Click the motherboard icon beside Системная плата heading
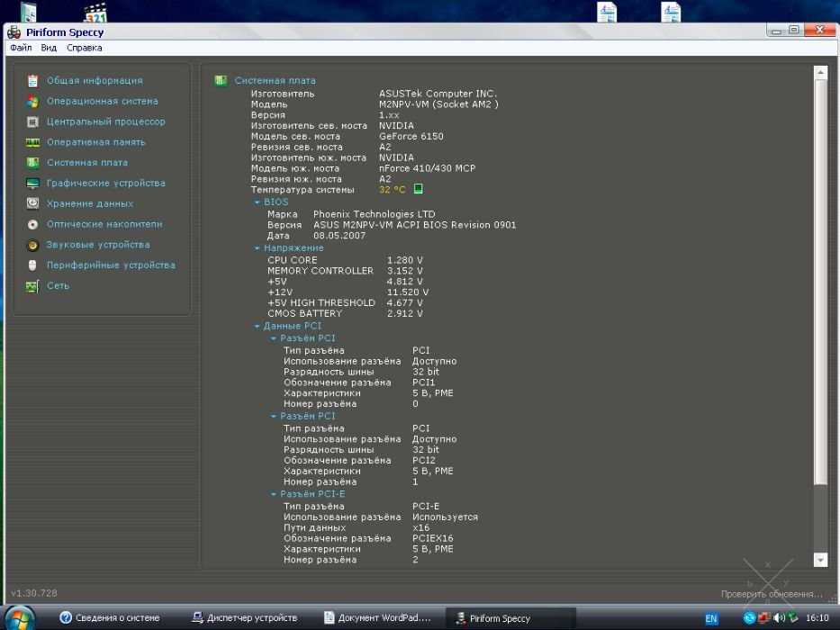The image size is (840, 630). tap(221, 80)
